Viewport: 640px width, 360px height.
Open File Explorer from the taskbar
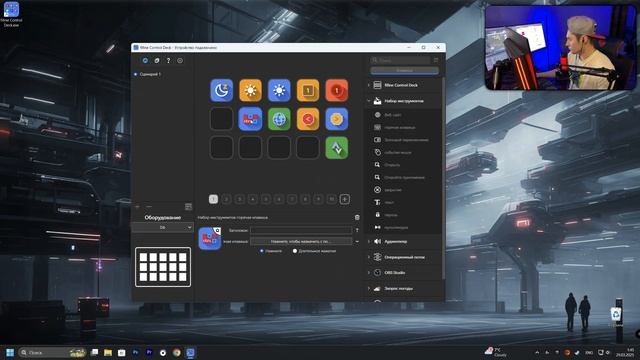pos(108,353)
